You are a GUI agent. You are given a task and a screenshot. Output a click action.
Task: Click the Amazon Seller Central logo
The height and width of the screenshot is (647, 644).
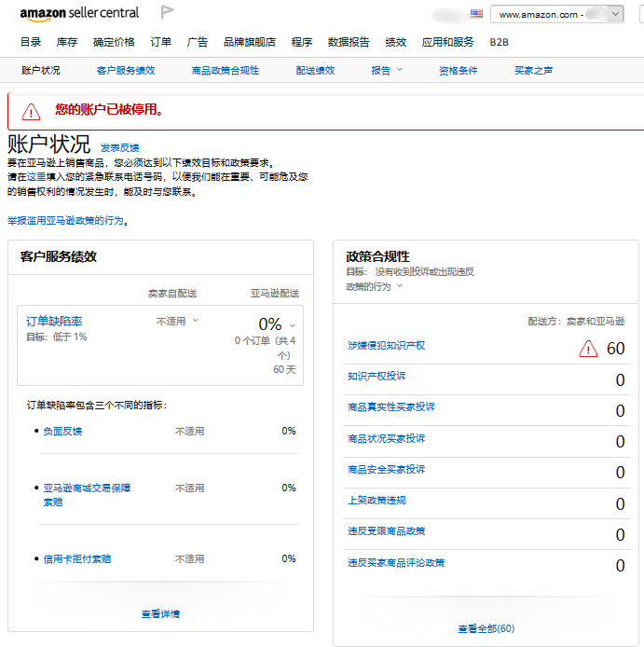[x=79, y=13]
